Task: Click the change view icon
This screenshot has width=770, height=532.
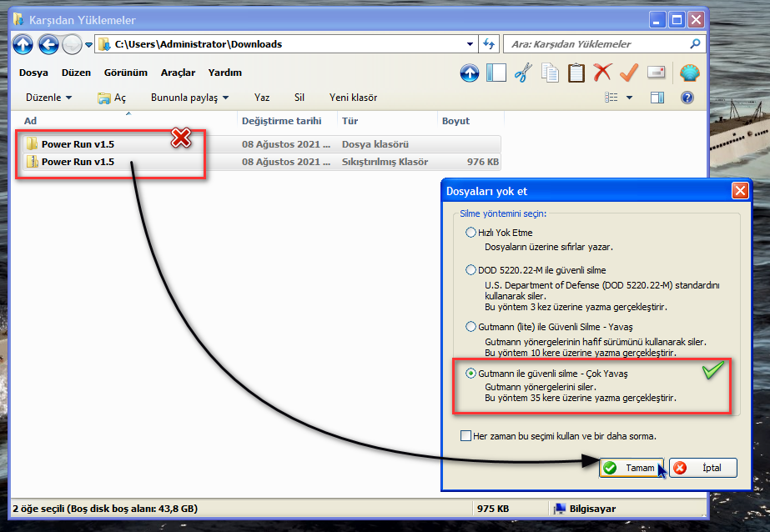Action: (611, 98)
